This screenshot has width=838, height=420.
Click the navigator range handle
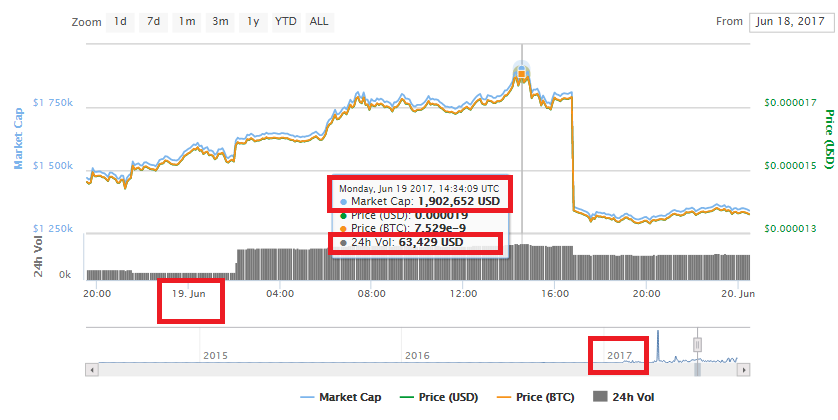coord(698,345)
